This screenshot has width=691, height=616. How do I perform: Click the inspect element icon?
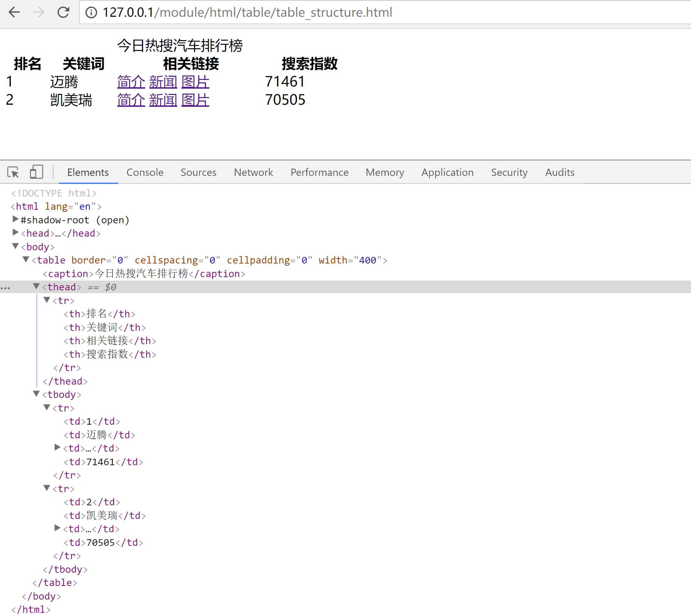click(x=14, y=172)
